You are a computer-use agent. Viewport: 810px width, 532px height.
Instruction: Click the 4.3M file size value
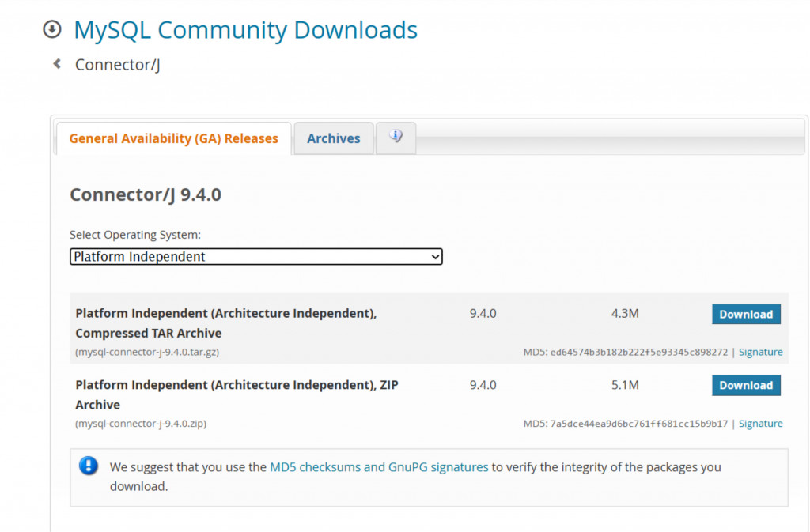click(625, 313)
